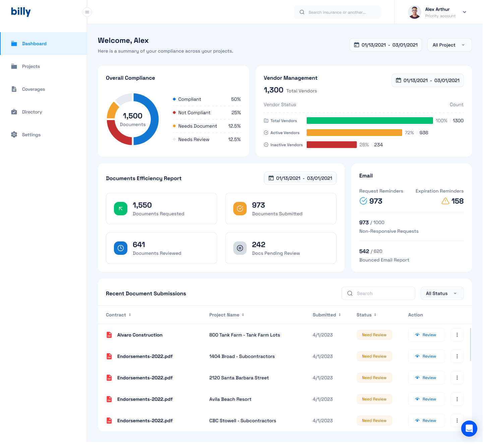Viewport: 488px width, 448px height.
Task: Open Directory in the sidebar
Action: click(x=44, y=112)
